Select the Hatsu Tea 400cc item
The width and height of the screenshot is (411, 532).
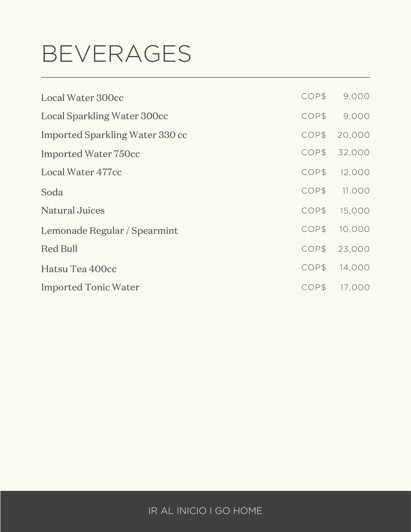tap(79, 269)
